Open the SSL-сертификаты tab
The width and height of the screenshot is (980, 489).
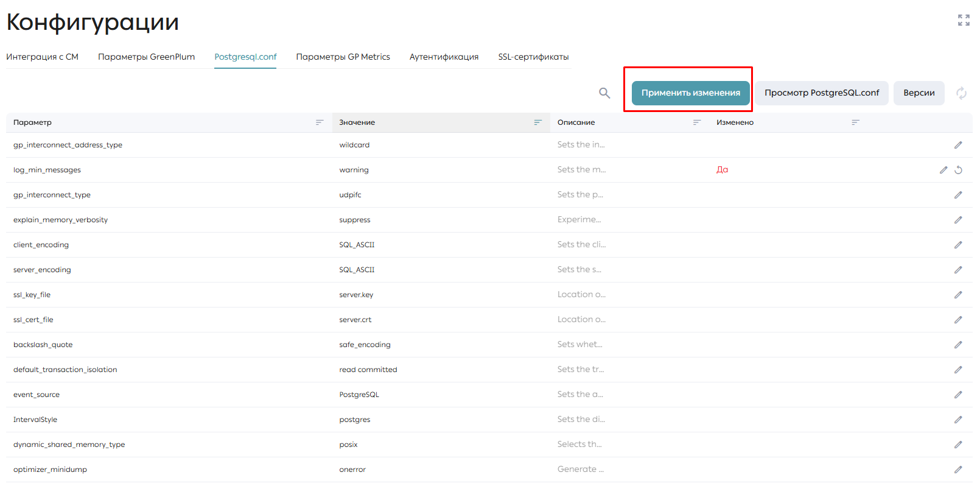[x=533, y=57]
